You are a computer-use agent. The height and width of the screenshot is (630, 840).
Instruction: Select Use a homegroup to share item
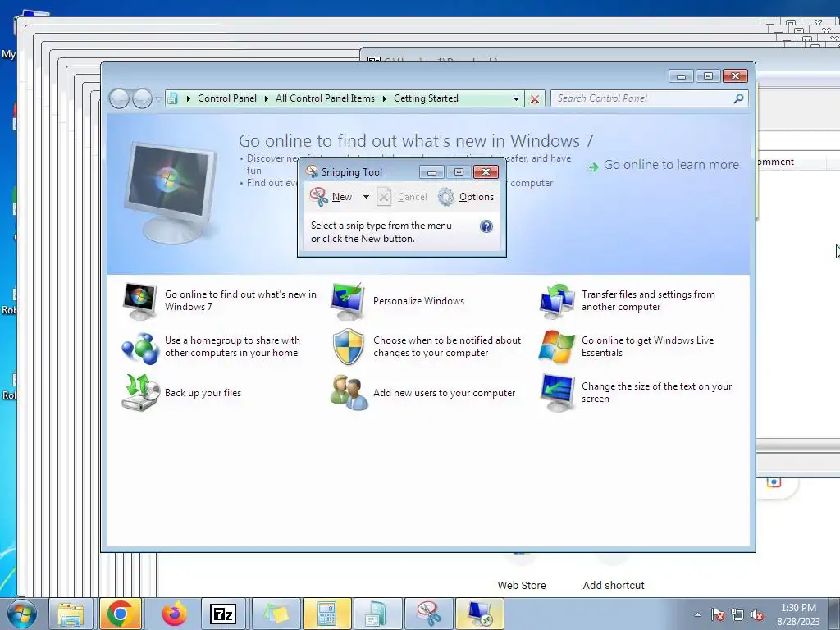[x=232, y=347]
